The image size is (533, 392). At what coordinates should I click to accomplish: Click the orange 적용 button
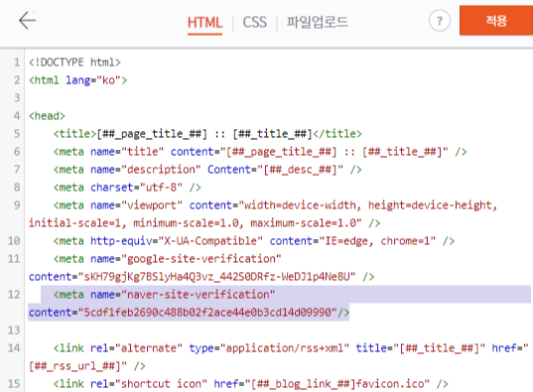coord(496,21)
